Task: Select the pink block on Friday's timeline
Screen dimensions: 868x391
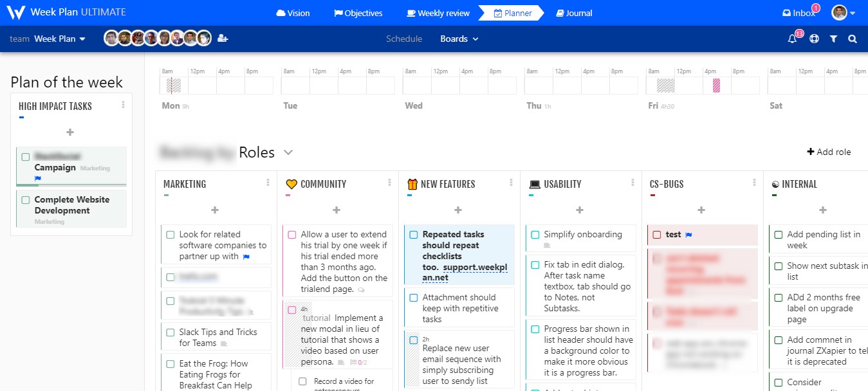Action: (x=716, y=84)
